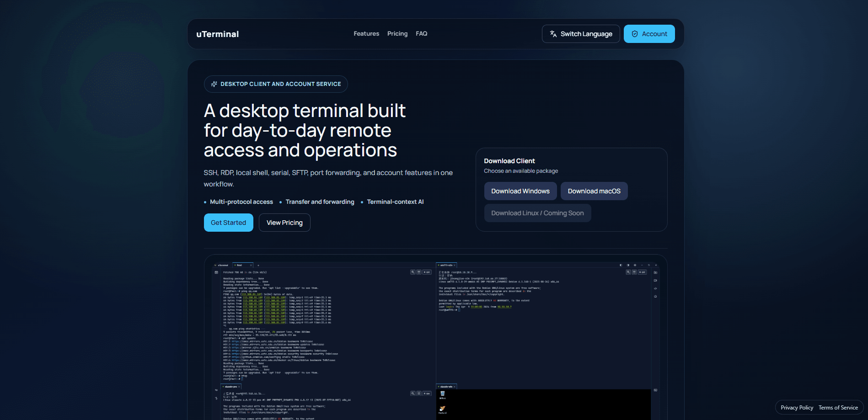Screen dimensions: 868x420
Task: Click the Download Windows button
Action: coord(520,191)
